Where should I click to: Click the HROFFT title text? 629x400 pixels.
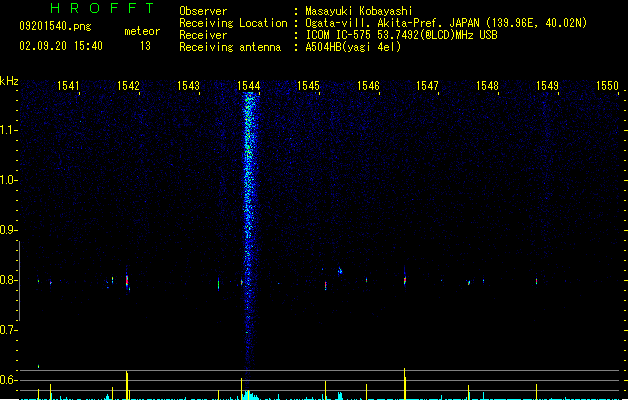pyautogui.click(x=102, y=8)
